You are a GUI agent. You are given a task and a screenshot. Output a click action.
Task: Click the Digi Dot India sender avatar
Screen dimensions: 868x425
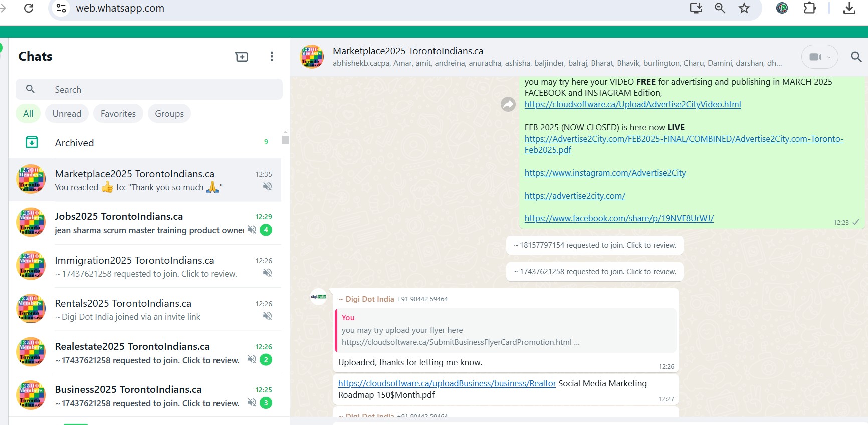coord(318,297)
